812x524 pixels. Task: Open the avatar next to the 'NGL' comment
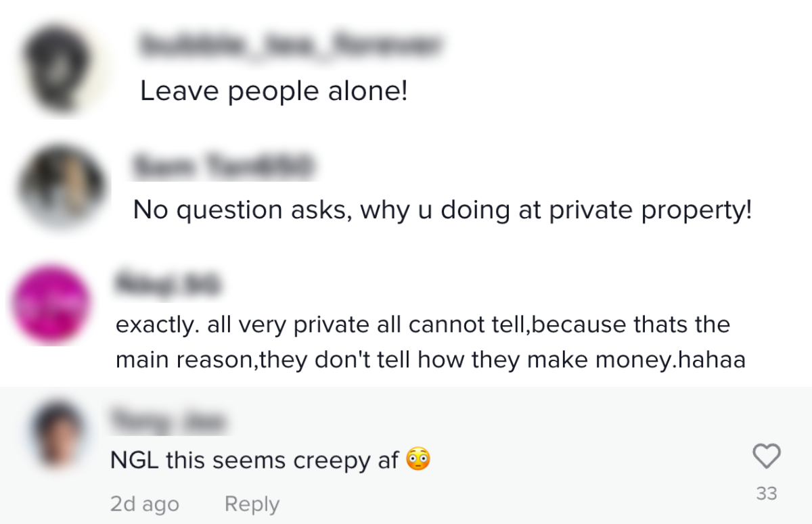61,434
